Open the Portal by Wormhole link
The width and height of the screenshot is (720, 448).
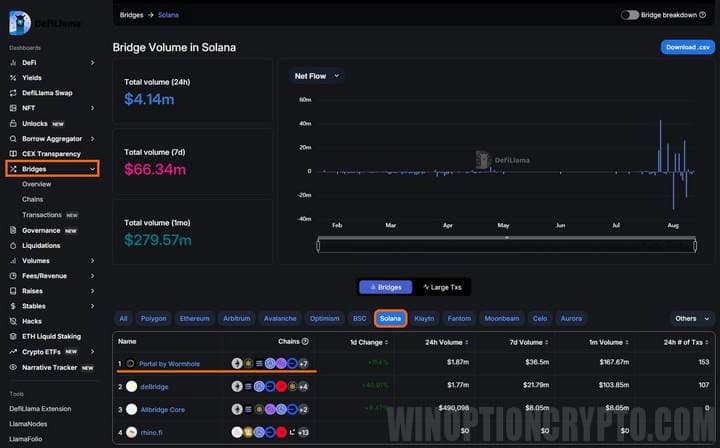click(168, 364)
